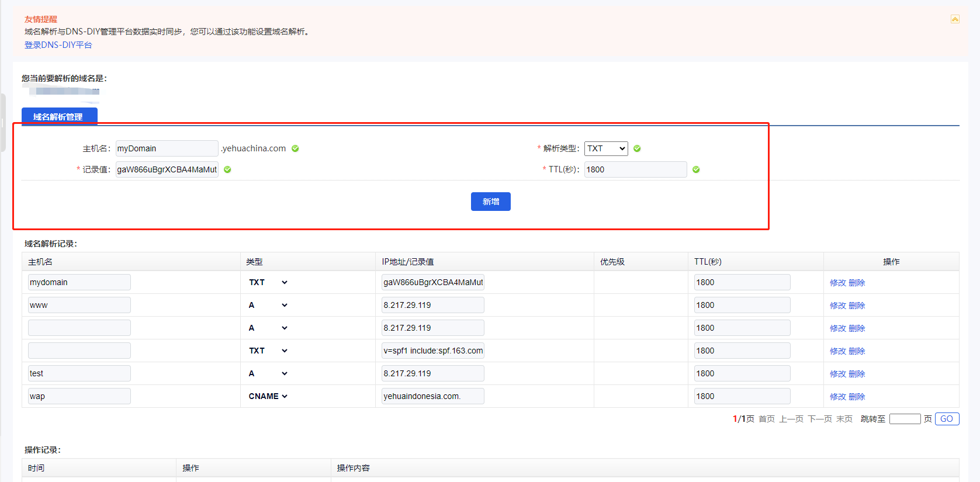Expand type dropdown for mydomain record
This screenshot has width=980, height=482.
click(x=268, y=282)
